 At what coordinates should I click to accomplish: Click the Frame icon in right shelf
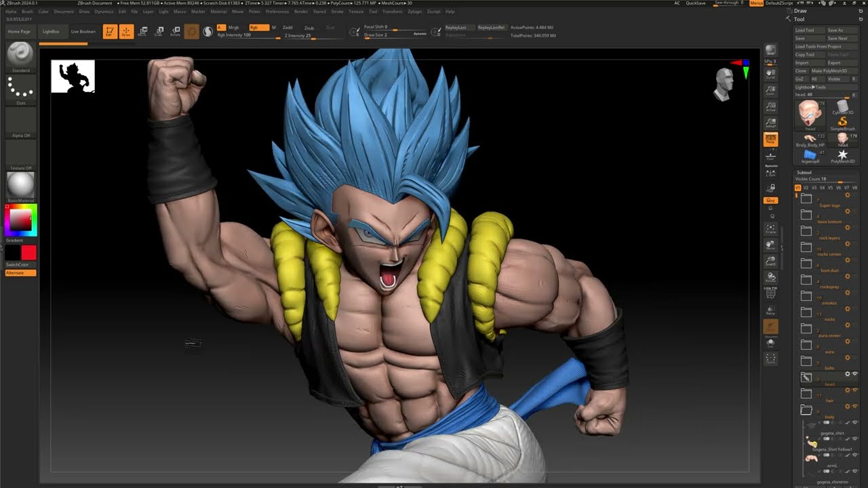click(770, 228)
